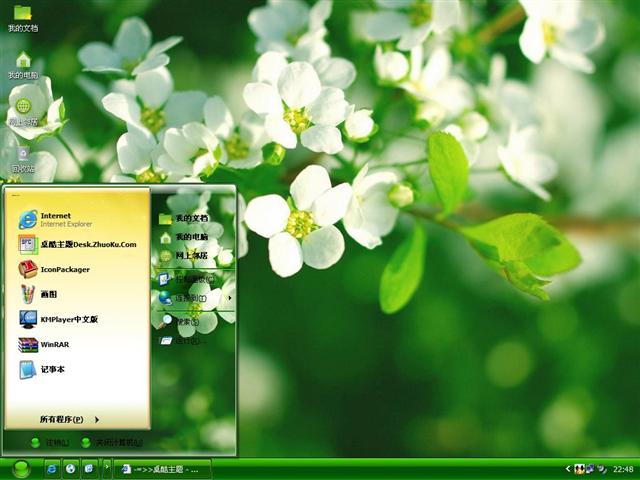Click the green Start orb button
The height and width of the screenshot is (480, 640).
[21, 468]
